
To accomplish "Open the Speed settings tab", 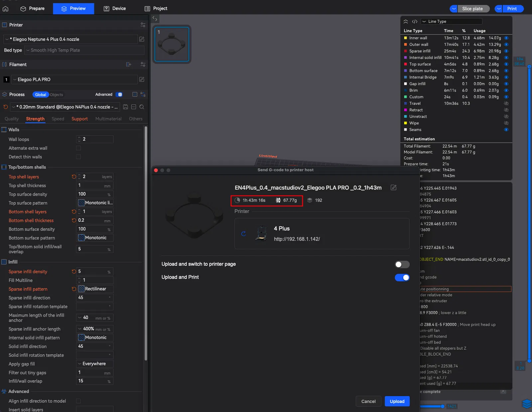I will click(58, 119).
